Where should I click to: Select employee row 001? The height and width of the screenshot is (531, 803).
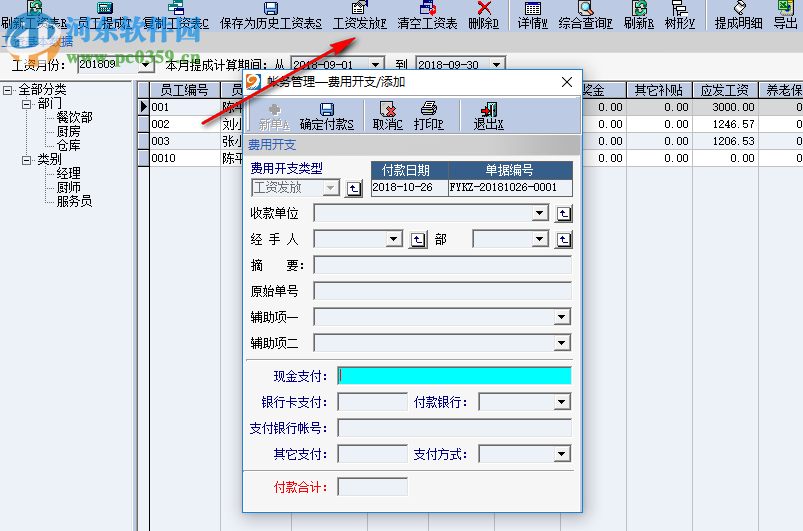click(185, 107)
